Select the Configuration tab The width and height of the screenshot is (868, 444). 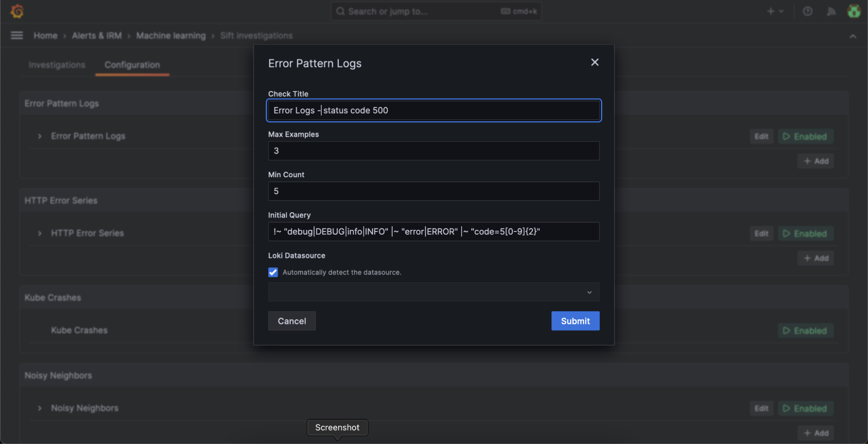point(132,65)
